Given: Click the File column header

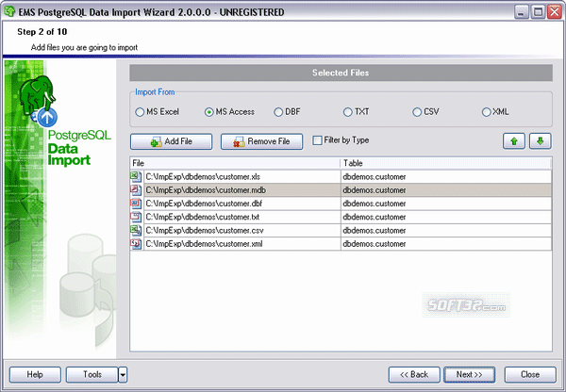Looking at the screenshot, I should pos(235,163).
